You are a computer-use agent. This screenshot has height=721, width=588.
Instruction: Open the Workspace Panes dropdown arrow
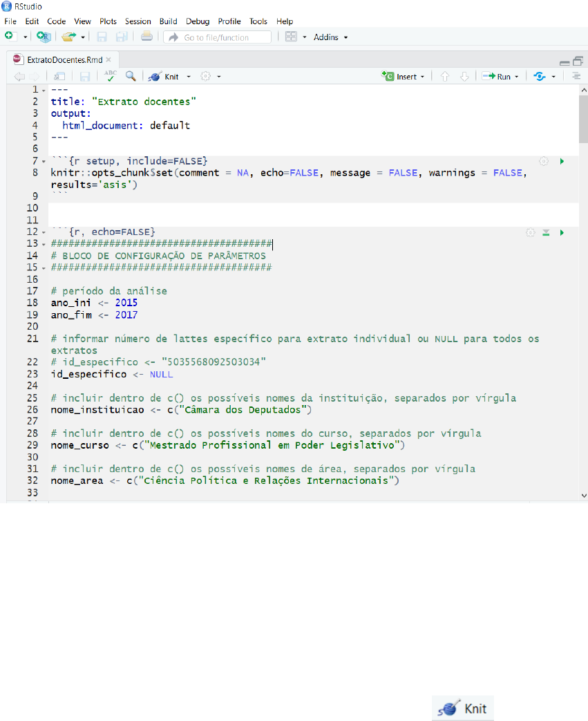304,37
